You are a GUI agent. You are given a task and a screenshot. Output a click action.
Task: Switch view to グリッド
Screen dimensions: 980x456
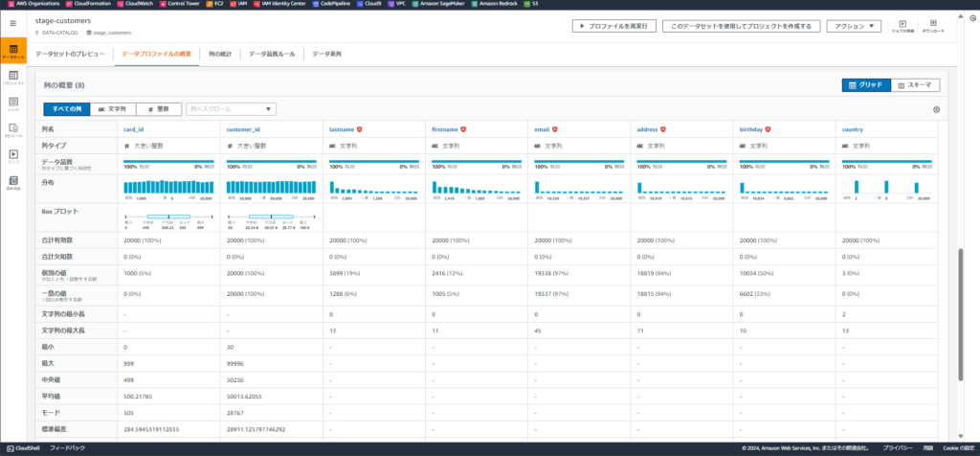tap(866, 85)
